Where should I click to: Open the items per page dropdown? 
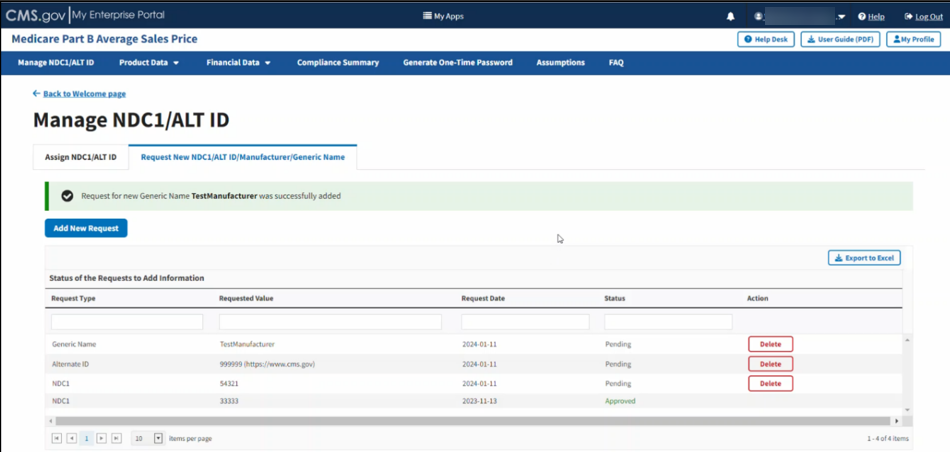(x=158, y=438)
